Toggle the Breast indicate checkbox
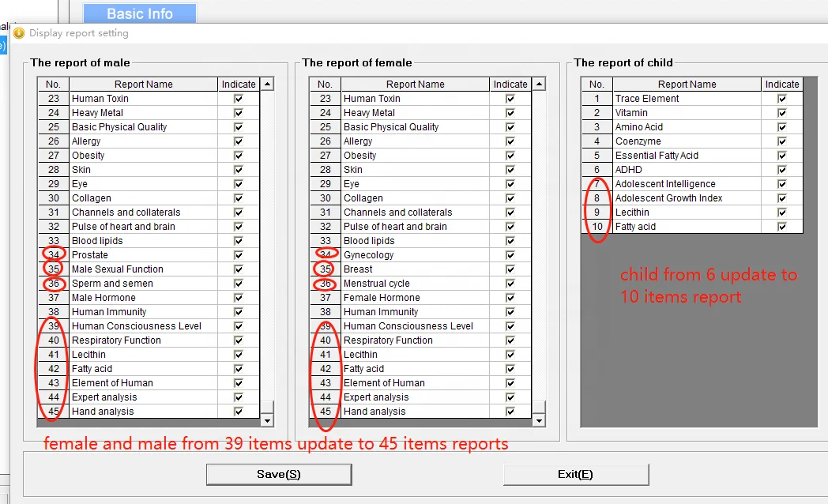This screenshot has width=828, height=504. (511, 269)
